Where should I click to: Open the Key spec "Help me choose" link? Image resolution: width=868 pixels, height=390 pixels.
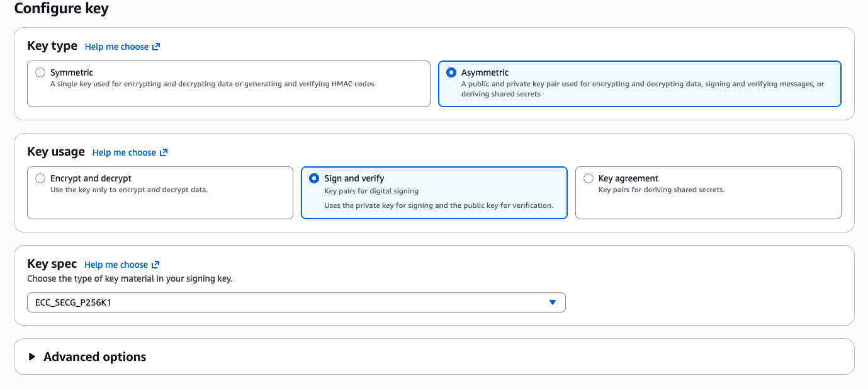(x=116, y=265)
